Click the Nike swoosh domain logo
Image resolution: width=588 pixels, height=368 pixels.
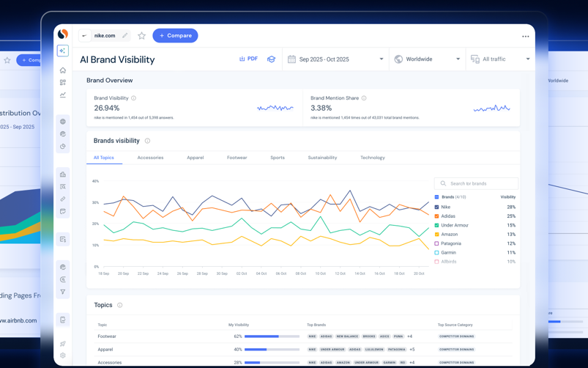coord(85,36)
